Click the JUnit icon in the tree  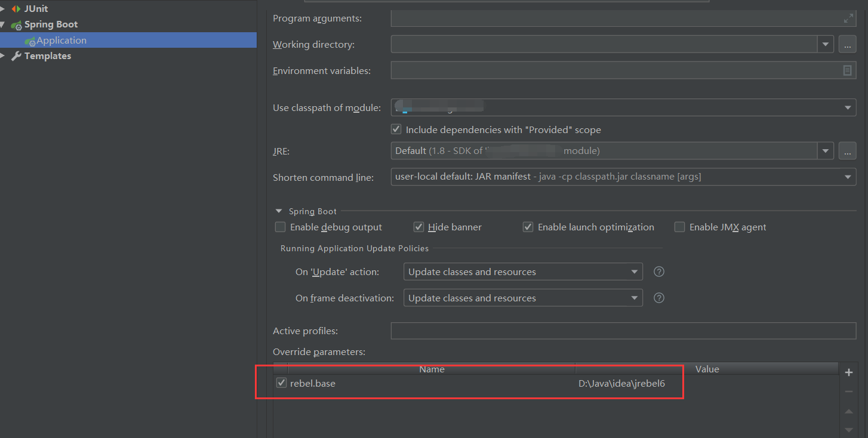point(16,8)
